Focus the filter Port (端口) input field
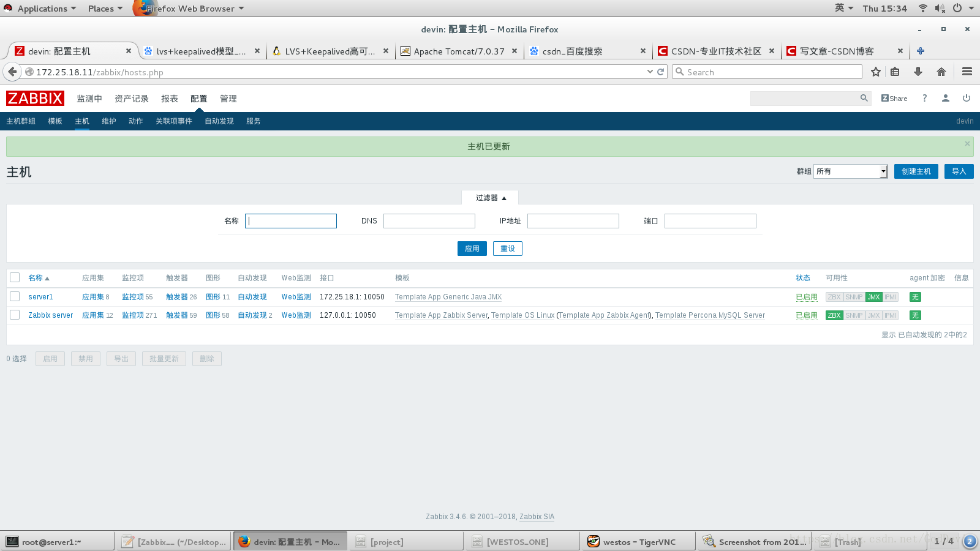The height and width of the screenshot is (551, 980). tap(710, 221)
